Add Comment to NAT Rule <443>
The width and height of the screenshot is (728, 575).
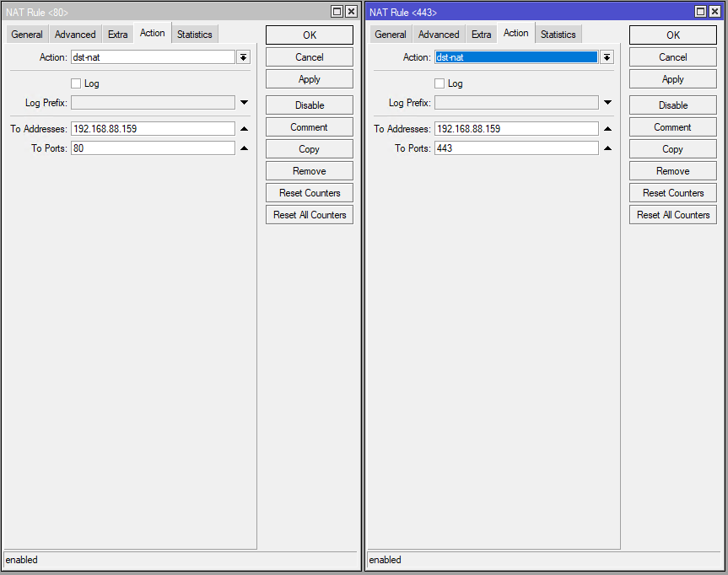pos(673,127)
